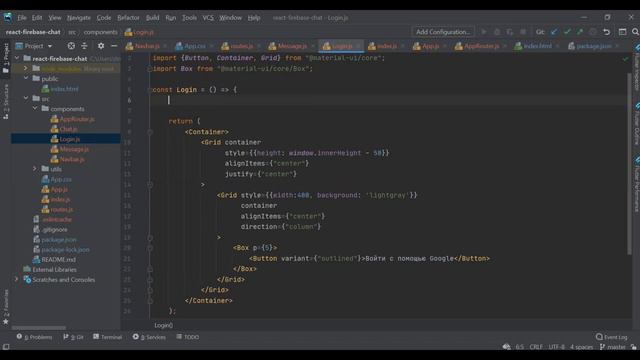Open the Problems tool window
The image size is (640, 360).
pyautogui.click(x=34, y=337)
